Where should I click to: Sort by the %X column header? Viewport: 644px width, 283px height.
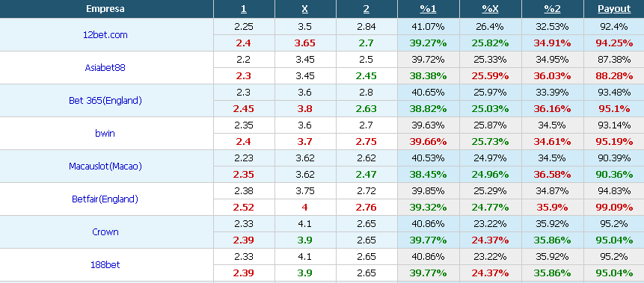pos(490,9)
